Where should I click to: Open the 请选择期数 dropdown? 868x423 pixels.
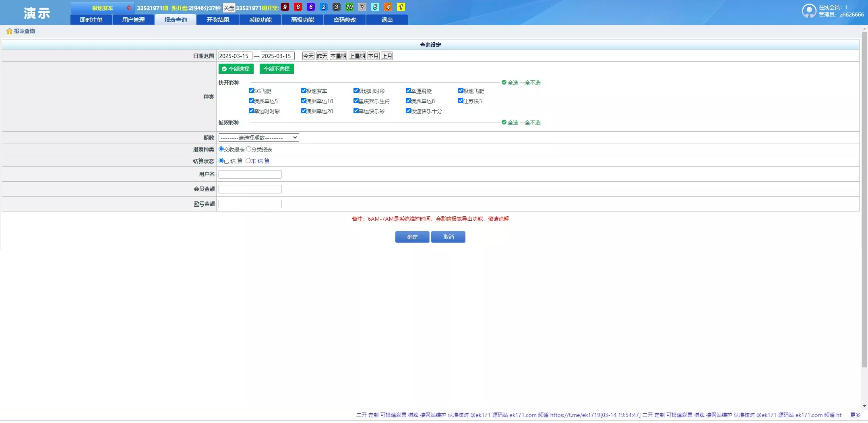(x=258, y=137)
